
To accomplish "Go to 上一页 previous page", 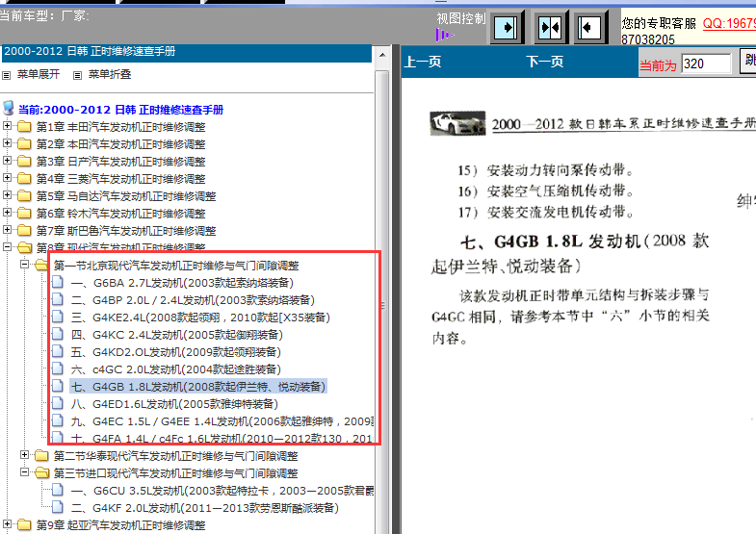I will click(423, 62).
